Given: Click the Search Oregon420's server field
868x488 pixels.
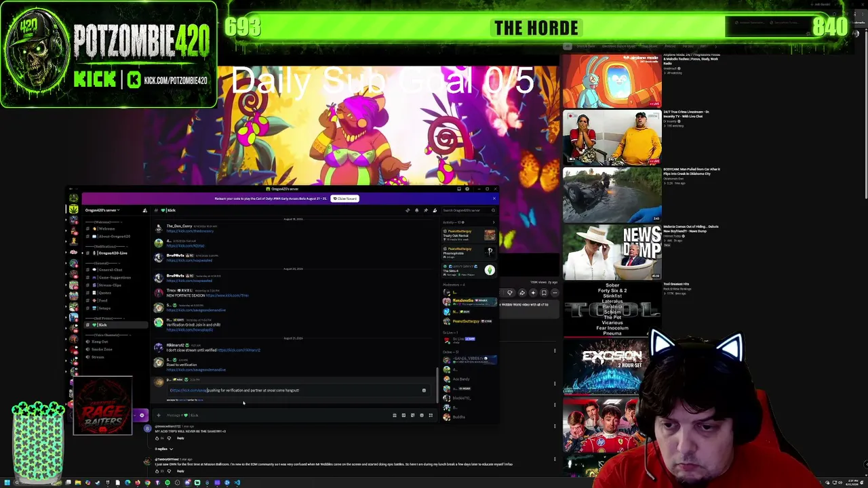Looking at the screenshot, I should point(469,210).
